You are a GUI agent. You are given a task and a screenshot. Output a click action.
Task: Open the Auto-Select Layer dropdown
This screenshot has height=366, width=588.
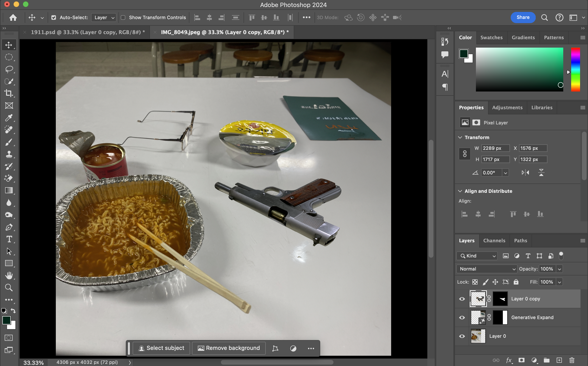[x=104, y=18]
